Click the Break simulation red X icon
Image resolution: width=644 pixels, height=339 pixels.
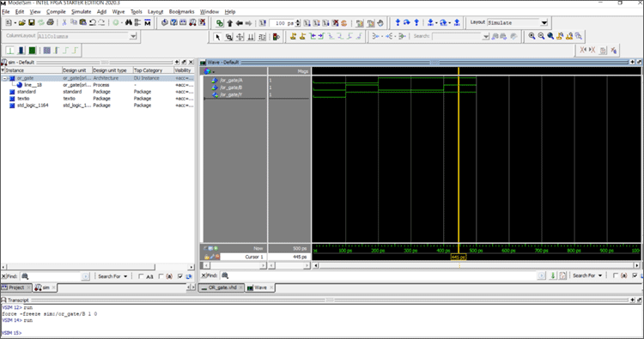point(335,23)
